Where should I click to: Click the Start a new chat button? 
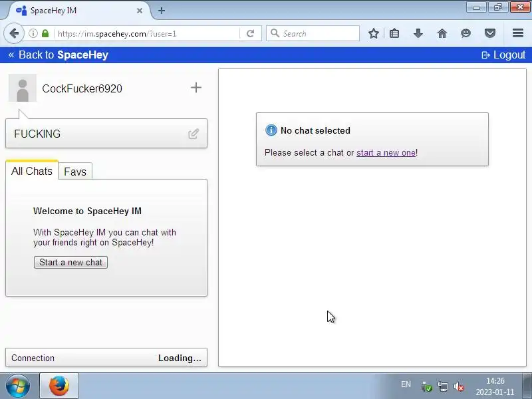pyautogui.click(x=70, y=262)
